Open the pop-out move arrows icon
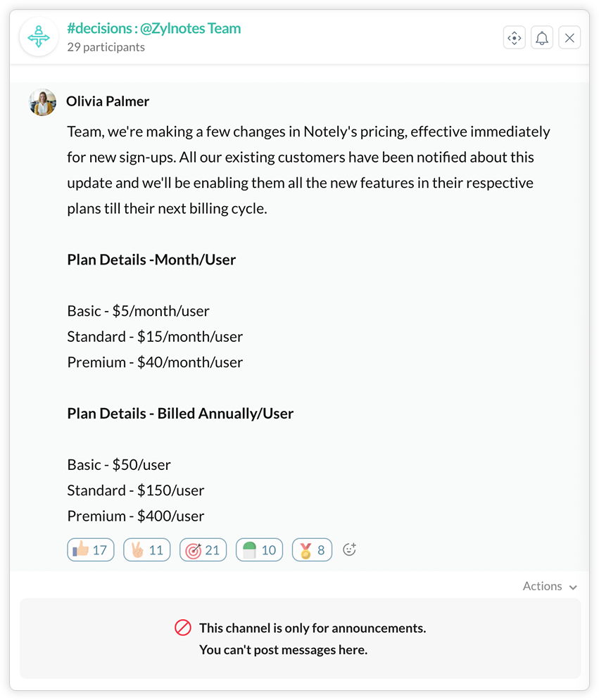This screenshot has height=700, width=599. point(515,38)
